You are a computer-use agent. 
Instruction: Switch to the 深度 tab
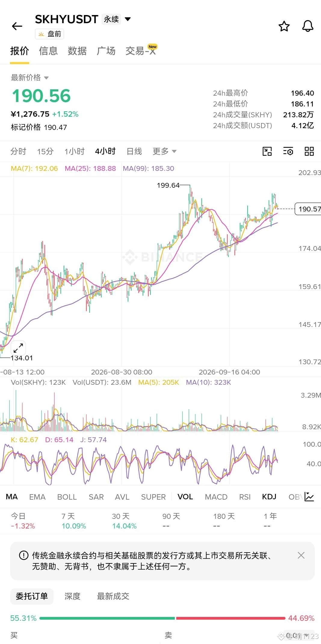tap(73, 596)
